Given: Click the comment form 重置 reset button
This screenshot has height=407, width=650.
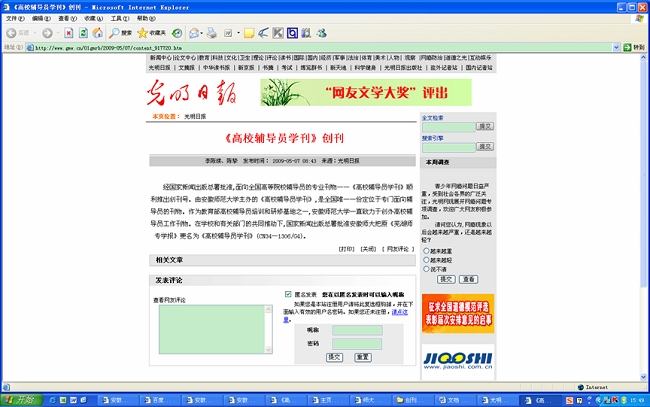Looking at the screenshot, I should coord(363,357).
